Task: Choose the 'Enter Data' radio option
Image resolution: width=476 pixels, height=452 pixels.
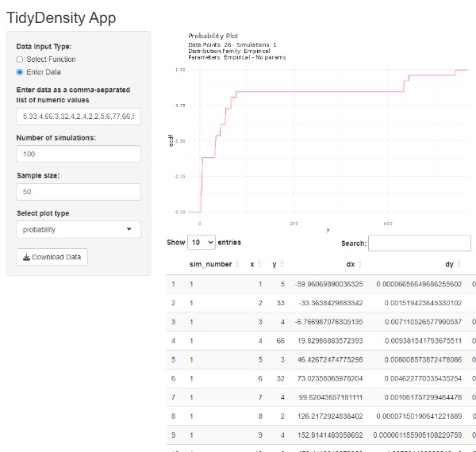Action: (x=21, y=72)
